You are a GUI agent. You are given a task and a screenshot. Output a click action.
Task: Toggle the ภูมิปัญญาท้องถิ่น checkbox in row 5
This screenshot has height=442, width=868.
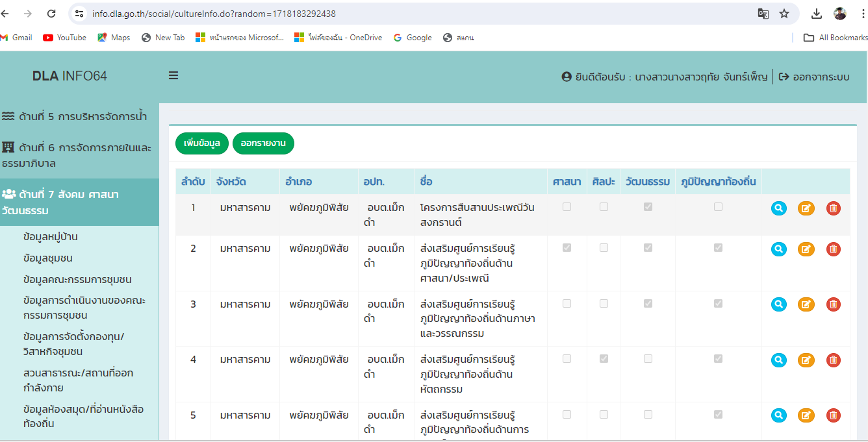[x=718, y=414]
